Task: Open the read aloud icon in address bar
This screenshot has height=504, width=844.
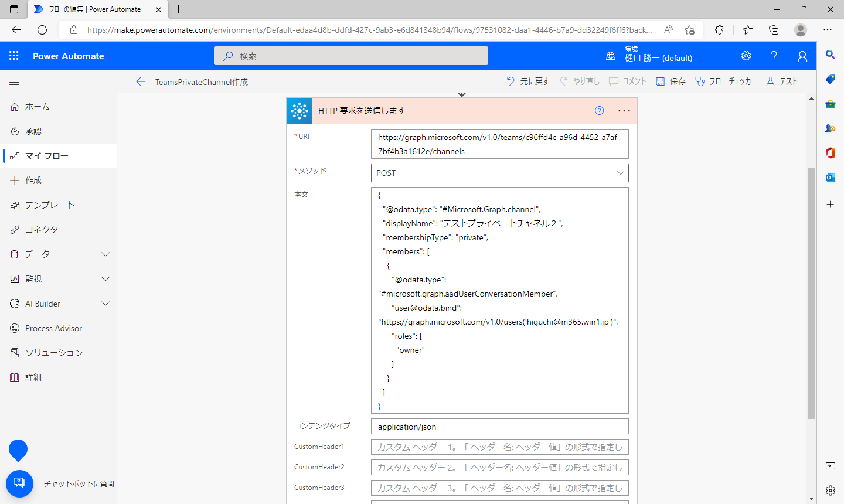Action: 668,30
